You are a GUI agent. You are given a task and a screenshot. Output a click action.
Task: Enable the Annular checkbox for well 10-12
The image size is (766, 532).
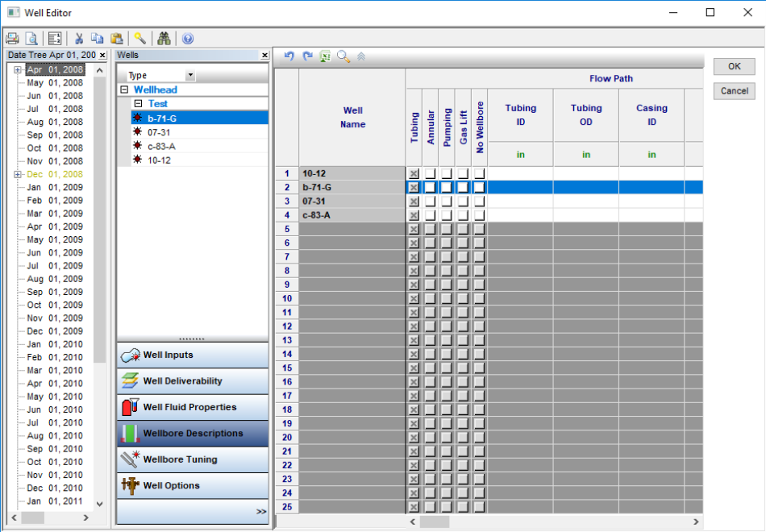431,173
